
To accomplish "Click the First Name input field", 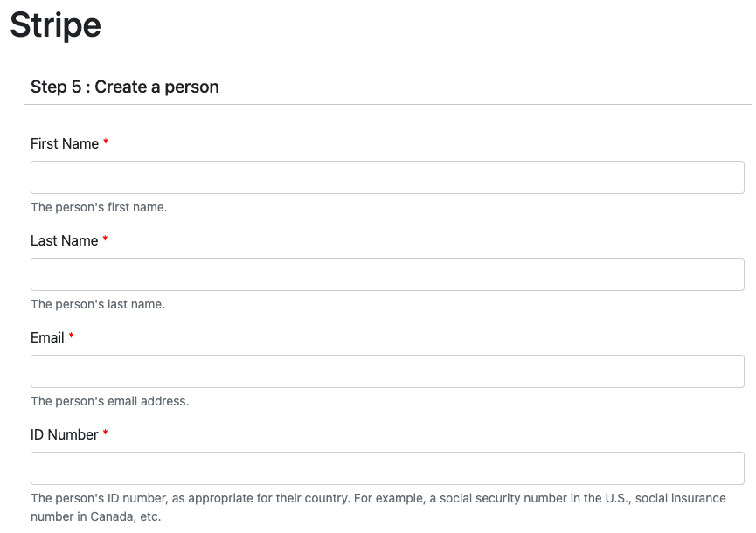I will click(x=387, y=177).
